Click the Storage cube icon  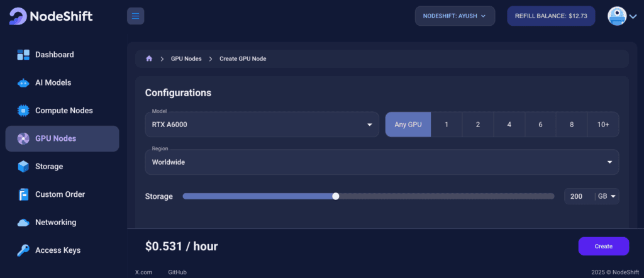(x=23, y=167)
